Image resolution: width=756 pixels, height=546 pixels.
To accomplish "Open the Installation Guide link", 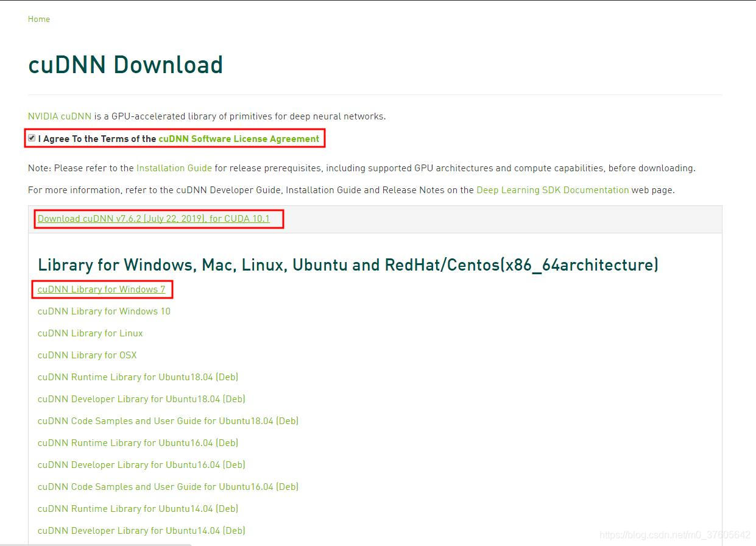I will 174,168.
